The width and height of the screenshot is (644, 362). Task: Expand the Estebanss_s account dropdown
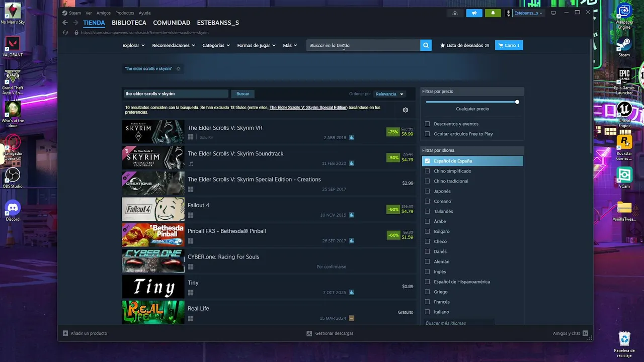[528, 13]
